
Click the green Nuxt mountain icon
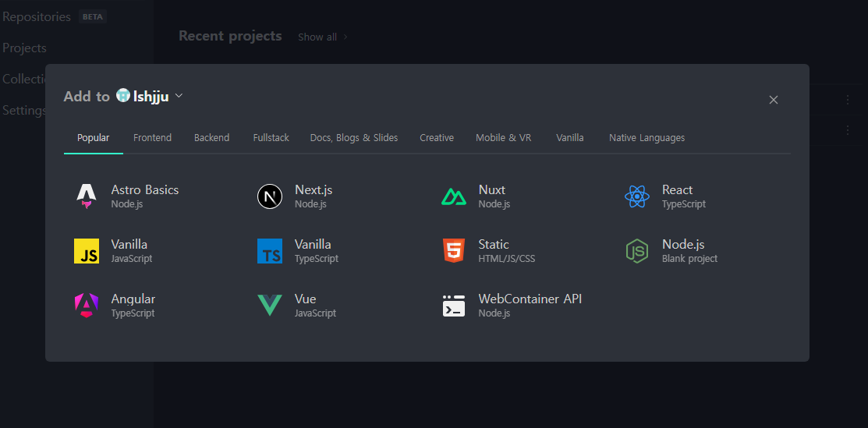point(453,196)
